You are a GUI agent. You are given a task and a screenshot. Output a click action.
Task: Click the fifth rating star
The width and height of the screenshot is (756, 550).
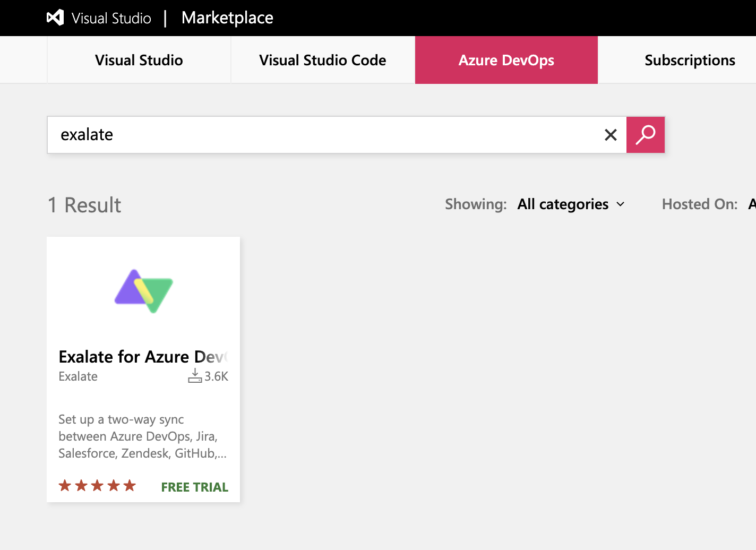(129, 485)
